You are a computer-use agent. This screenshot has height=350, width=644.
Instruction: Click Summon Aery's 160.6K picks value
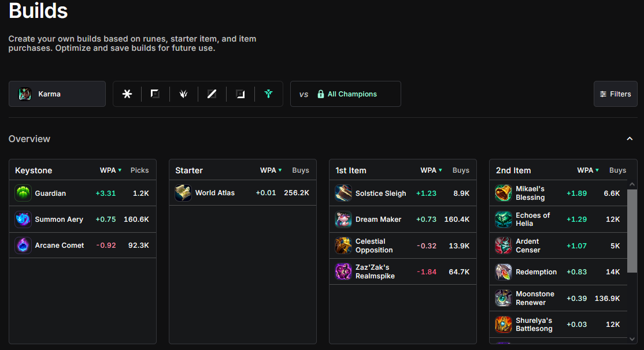(x=136, y=219)
